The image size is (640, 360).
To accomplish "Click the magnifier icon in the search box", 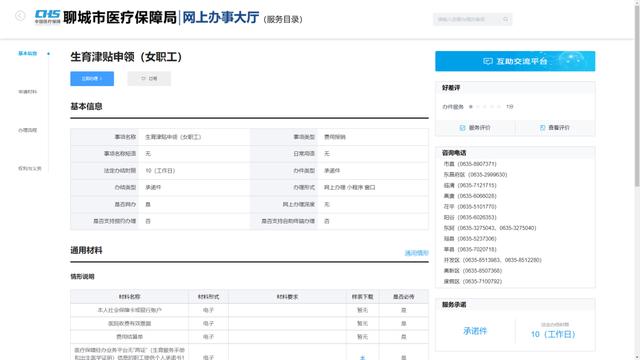I will pyautogui.click(x=505, y=19).
